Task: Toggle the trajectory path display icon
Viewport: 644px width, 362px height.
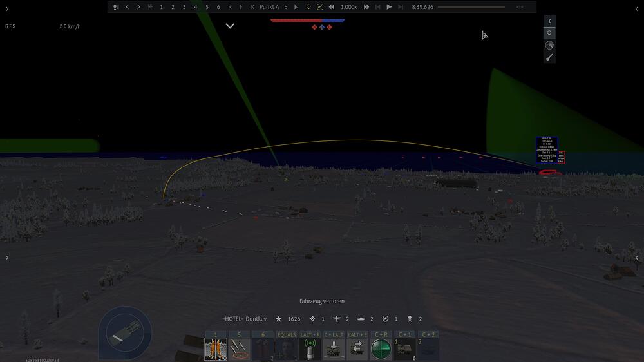Action: pos(320,7)
